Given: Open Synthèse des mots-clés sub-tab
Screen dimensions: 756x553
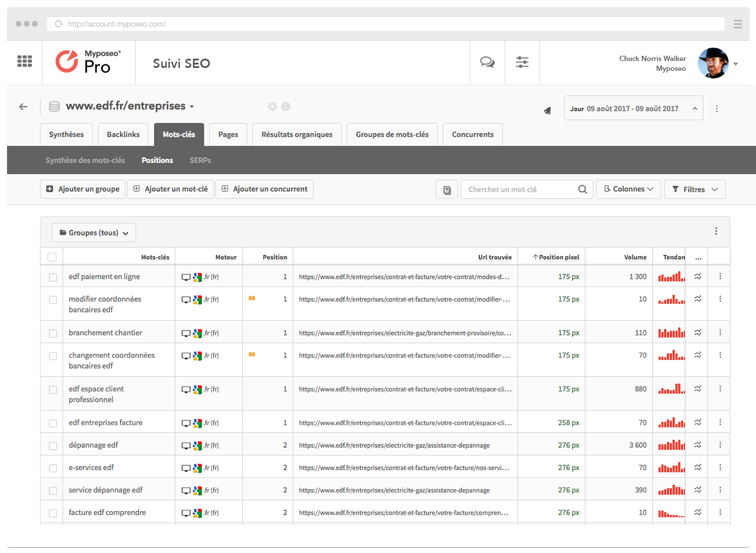Looking at the screenshot, I should tap(85, 160).
